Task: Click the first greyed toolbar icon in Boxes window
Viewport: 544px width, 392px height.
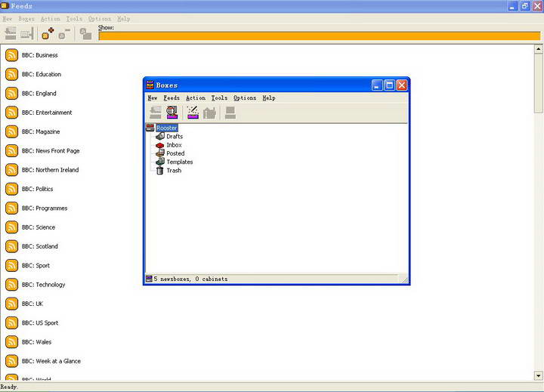Action: tap(155, 113)
